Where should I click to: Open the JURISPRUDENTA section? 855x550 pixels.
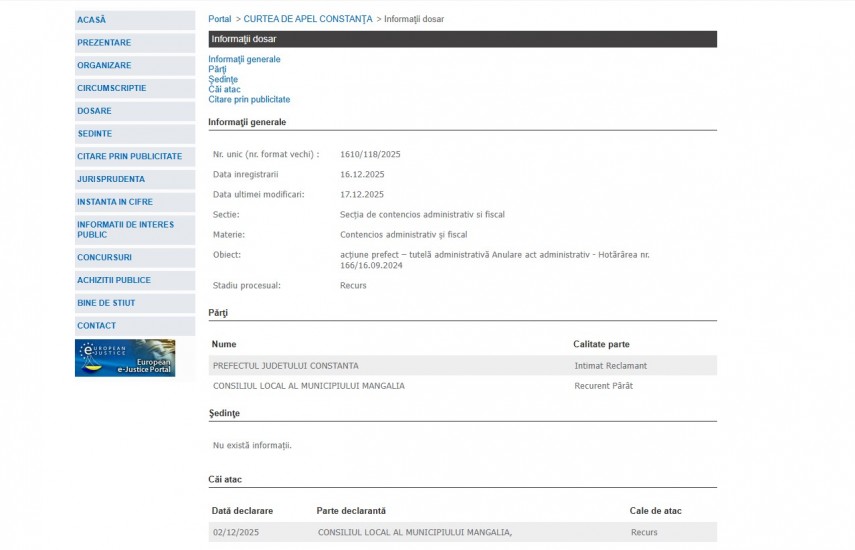111,179
